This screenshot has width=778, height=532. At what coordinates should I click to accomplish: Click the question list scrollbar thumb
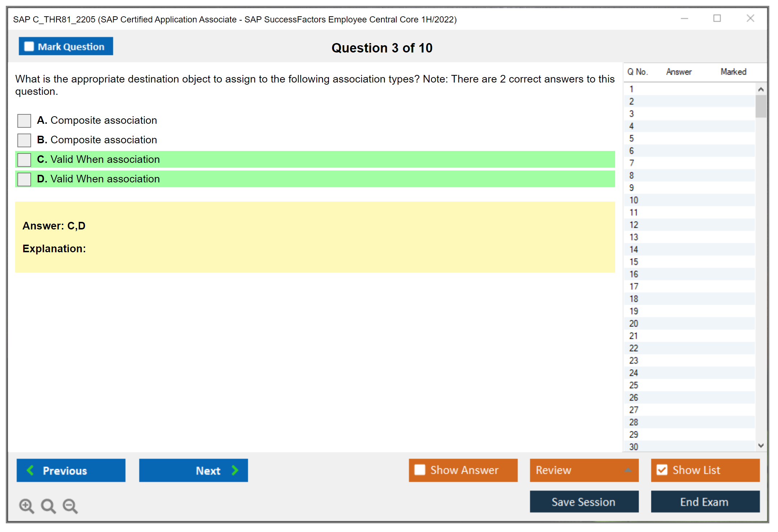click(x=761, y=106)
